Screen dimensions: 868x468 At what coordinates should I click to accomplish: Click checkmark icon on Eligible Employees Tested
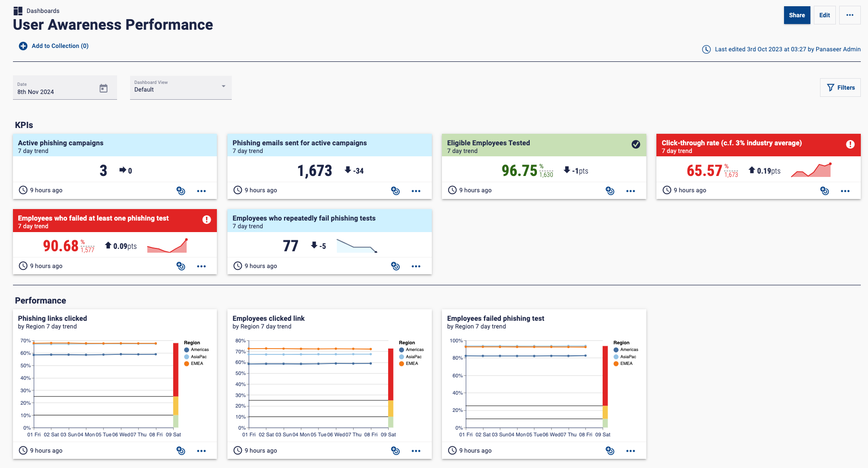click(x=636, y=144)
